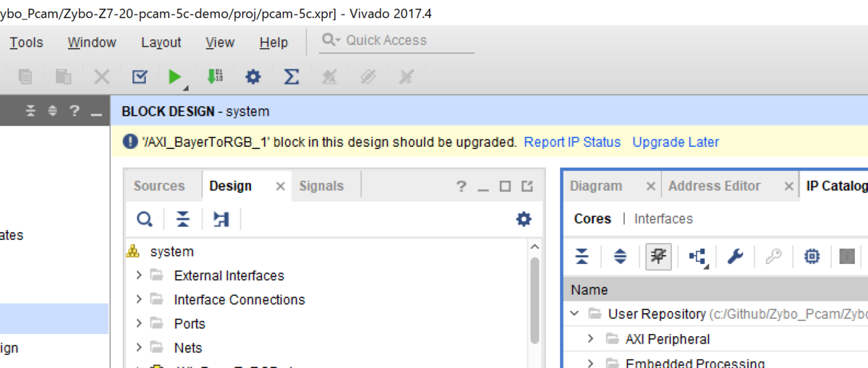The width and height of the screenshot is (868, 368).
Task: Collapse the User Repository node
Action: click(575, 314)
